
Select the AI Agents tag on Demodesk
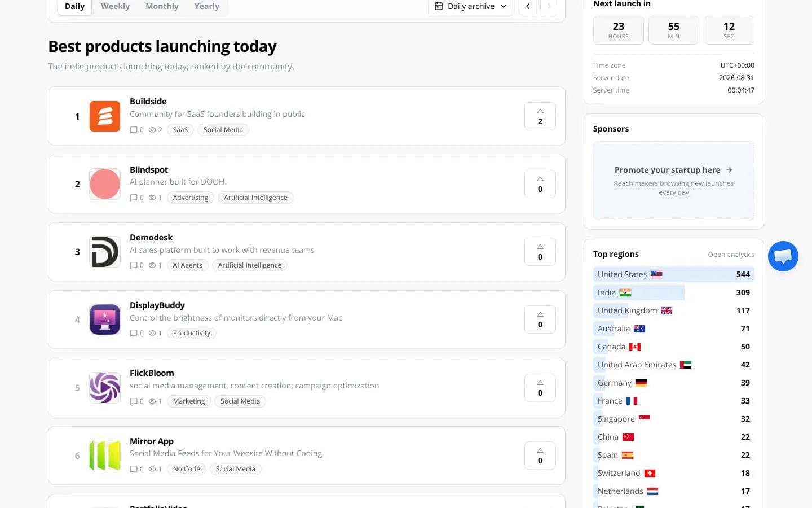click(x=188, y=265)
